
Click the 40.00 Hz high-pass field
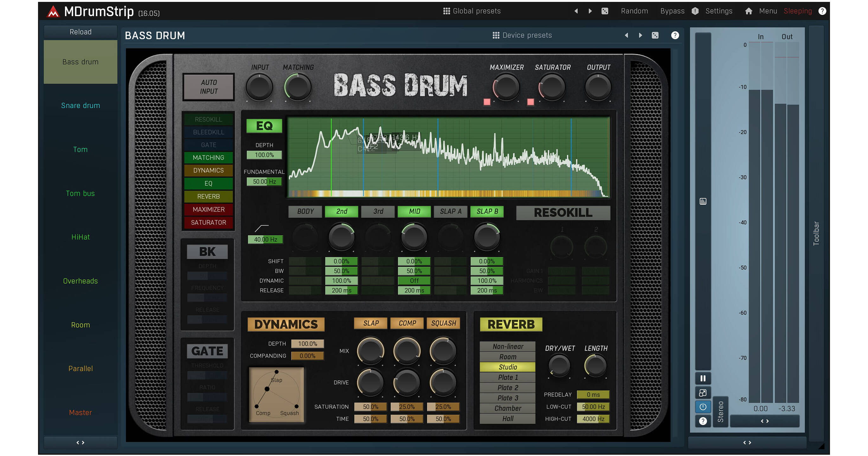(265, 240)
